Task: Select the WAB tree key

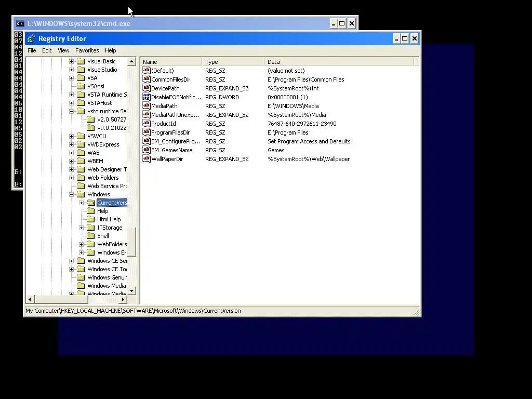Action: (94, 153)
